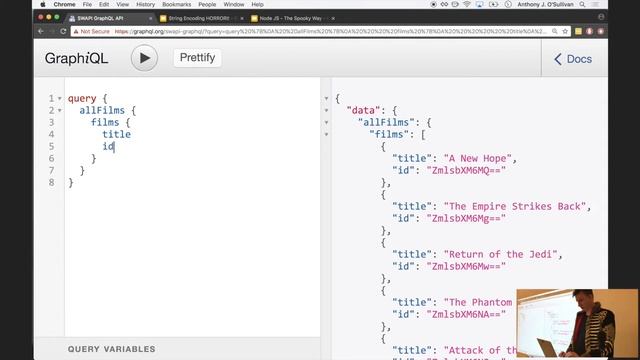This screenshot has height=360, width=640.
Task: Open the People menu
Action: click(x=207, y=4)
